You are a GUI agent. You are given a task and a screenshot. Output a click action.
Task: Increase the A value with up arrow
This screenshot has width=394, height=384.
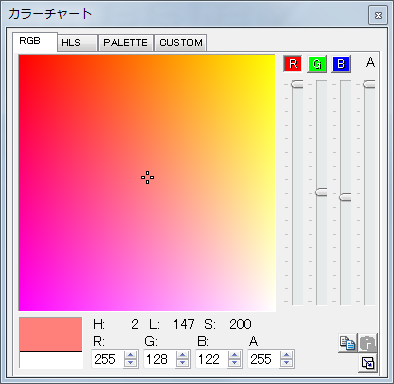pyautogui.click(x=286, y=355)
